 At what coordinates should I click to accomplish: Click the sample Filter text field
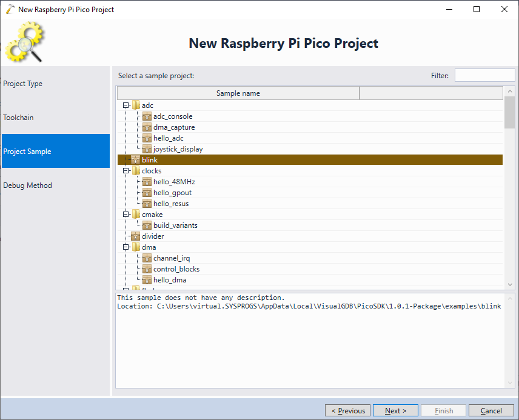[484, 76]
